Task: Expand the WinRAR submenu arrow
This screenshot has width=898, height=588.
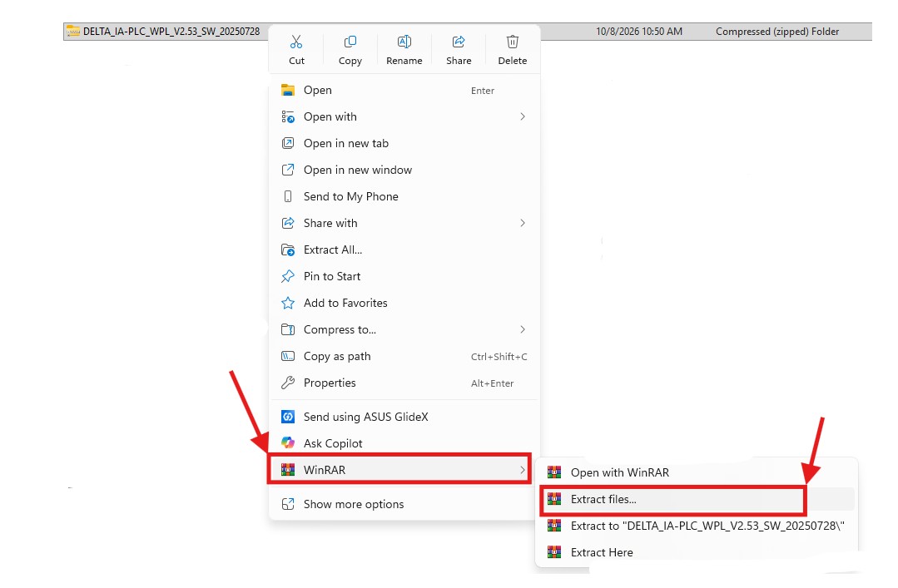Action: [523, 470]
